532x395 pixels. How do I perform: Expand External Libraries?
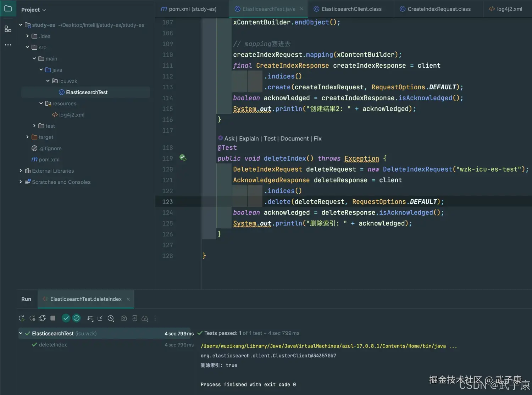pos(20,171)
